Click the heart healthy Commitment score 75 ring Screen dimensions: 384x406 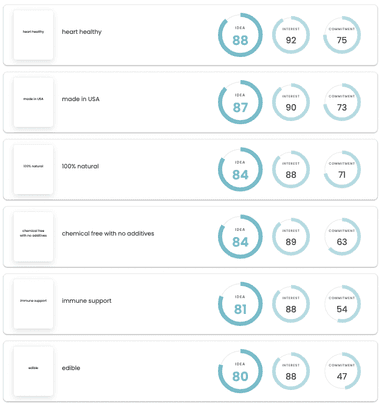tap(342, 35)
